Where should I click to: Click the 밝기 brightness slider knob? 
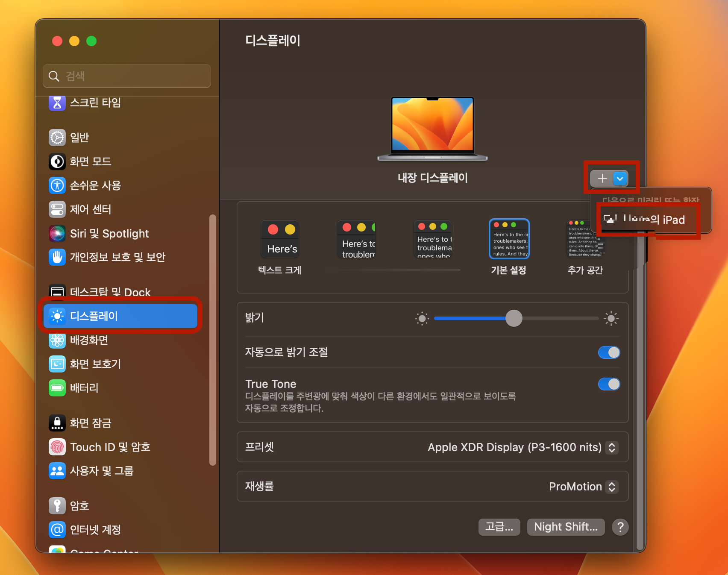pos(514,318)
